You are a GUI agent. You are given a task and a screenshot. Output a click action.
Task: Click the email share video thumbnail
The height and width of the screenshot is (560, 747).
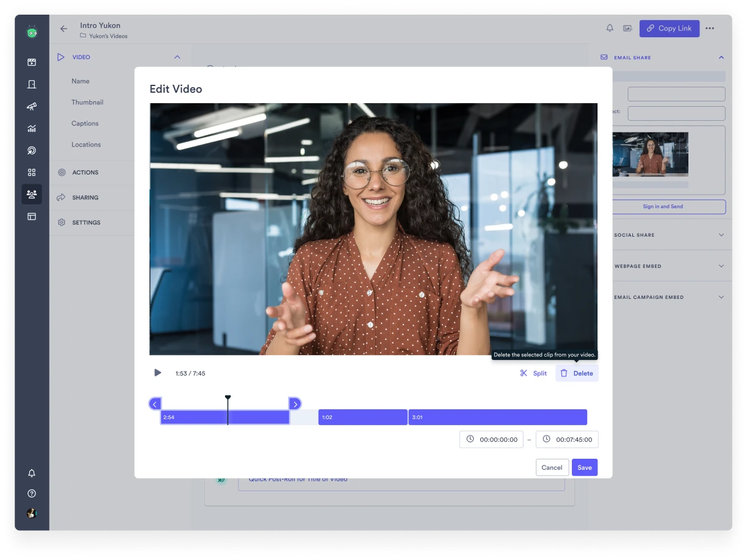650,154
